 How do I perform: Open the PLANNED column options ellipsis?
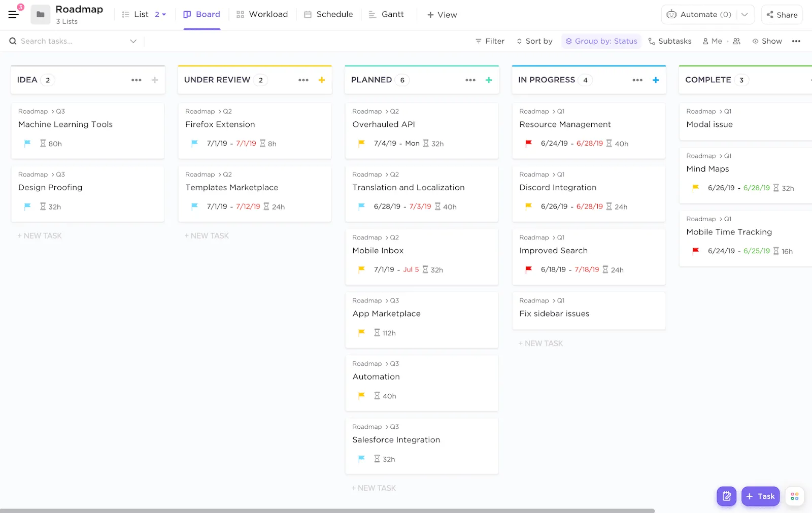point(470,80)
